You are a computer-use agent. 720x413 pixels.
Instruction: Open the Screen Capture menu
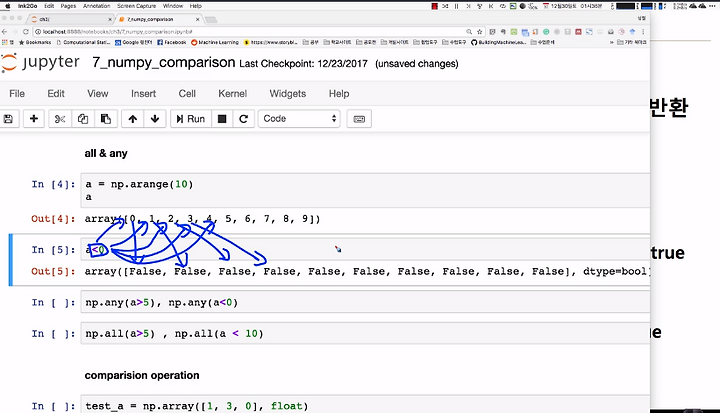click(x=136, y=6)
